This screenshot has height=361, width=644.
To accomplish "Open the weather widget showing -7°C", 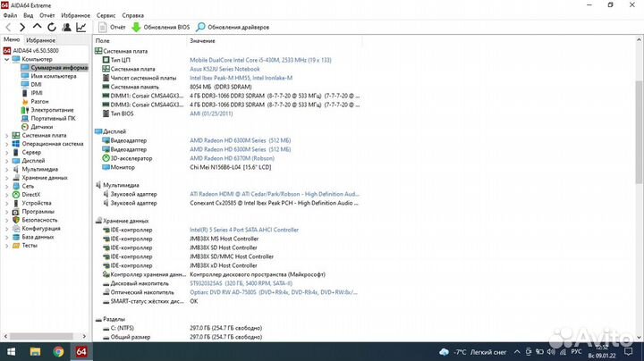I will pyautogui.click(x=473, y=352).
